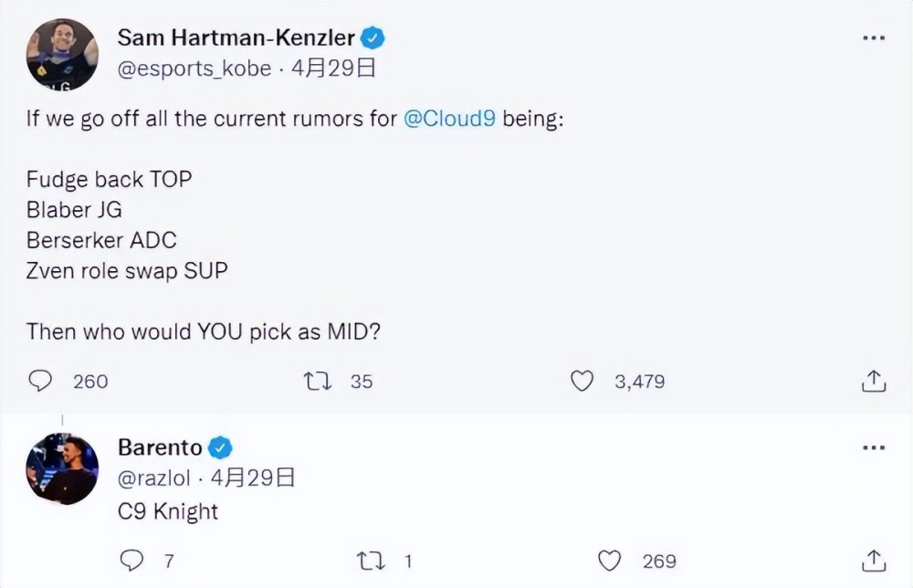View Barento's profile picture

click(62, 468)
